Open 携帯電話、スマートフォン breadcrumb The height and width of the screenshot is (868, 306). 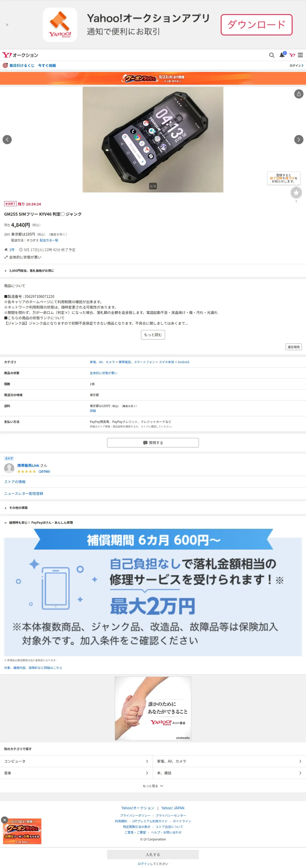coord(137,362)
